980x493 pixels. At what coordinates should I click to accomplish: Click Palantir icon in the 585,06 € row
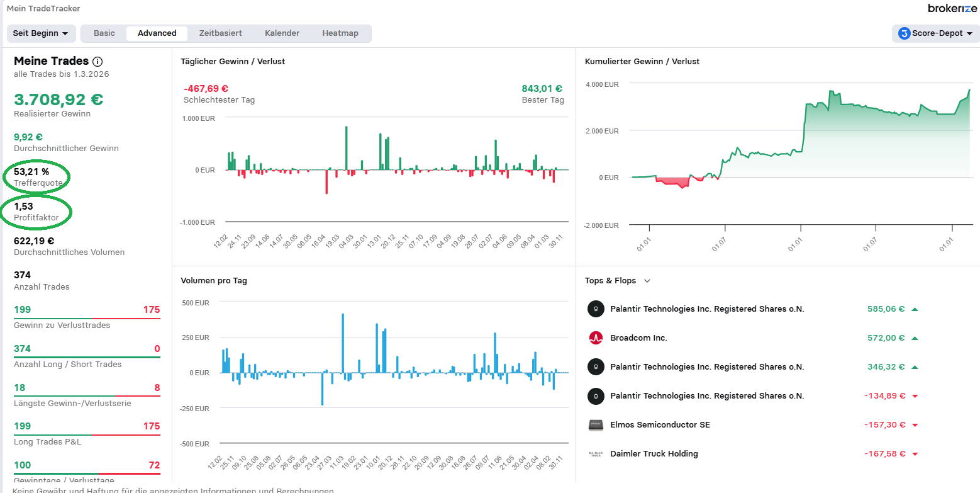point(595,309)
